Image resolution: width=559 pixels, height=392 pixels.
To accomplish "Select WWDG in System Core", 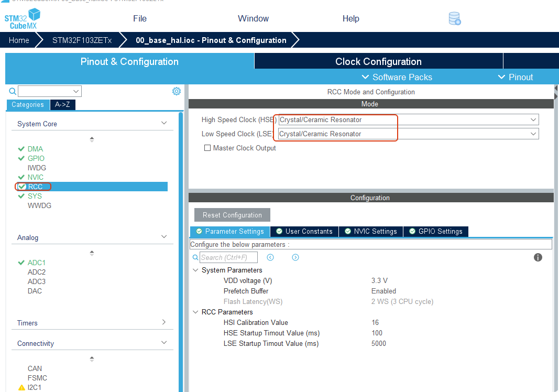I will pyautogui.click(x=39, y=205).
